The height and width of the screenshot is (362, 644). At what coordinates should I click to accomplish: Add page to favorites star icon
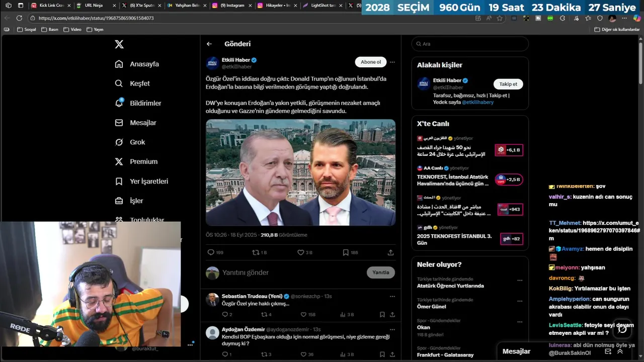[500, 18]
